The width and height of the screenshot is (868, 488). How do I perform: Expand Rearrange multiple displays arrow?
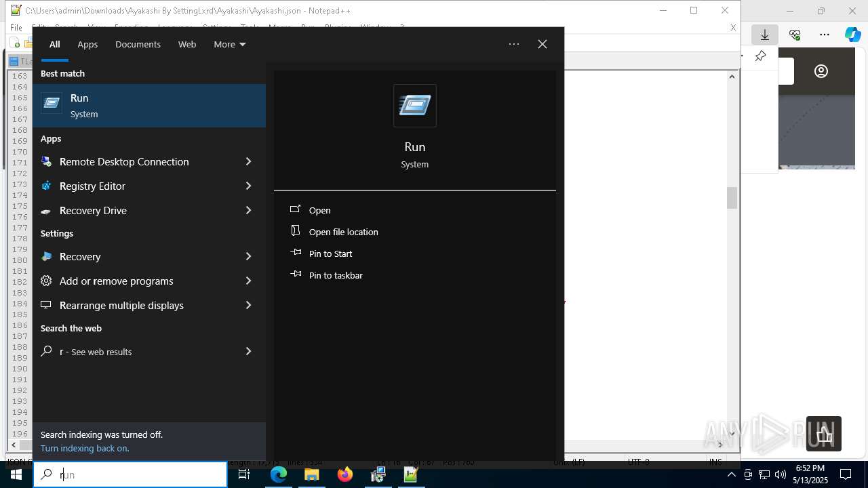(x=248, y=305)
